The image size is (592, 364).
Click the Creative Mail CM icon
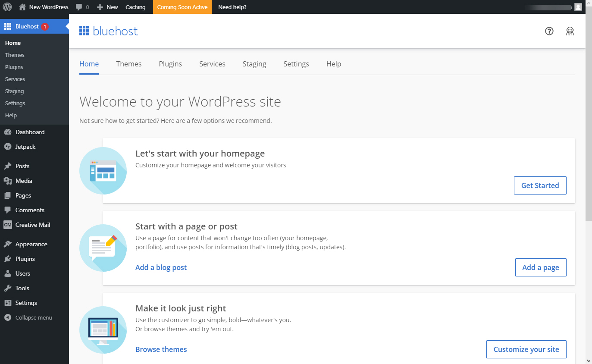(x=8, y=225)
